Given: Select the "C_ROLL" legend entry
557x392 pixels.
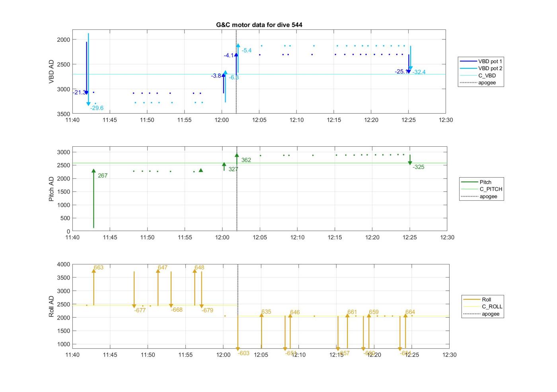Looking at the screenshot, I should tap(483, 307).
